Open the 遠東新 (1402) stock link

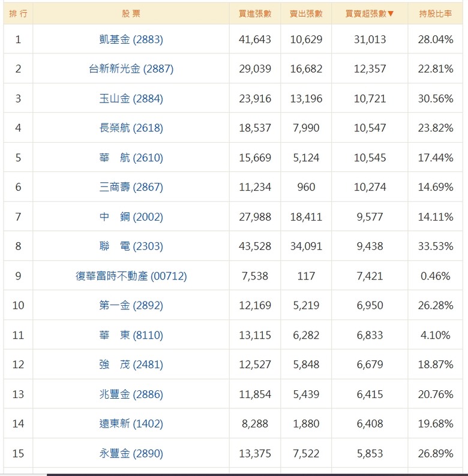click(131, 423)
